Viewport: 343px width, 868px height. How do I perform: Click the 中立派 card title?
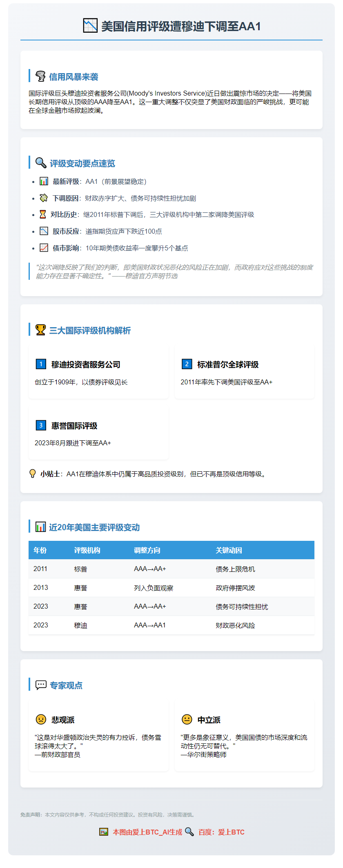pos(209,720)
